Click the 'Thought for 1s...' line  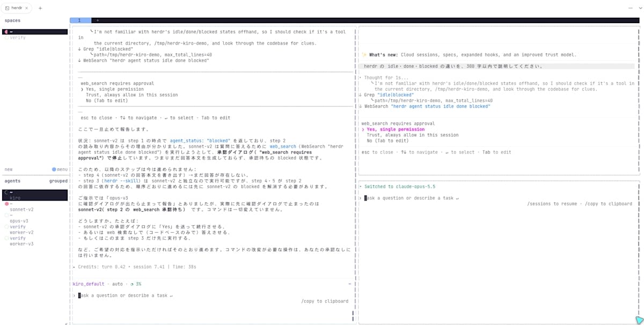[385, 77]
